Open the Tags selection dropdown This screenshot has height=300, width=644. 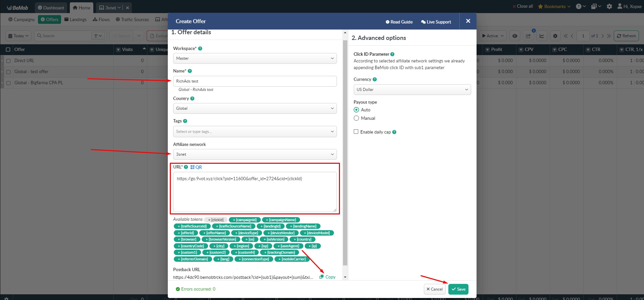[x=255, y=132]
